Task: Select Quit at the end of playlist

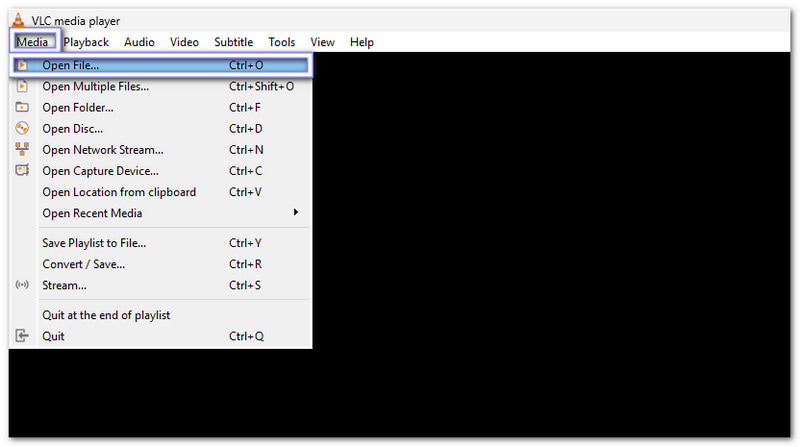Action: pos(106,315)
